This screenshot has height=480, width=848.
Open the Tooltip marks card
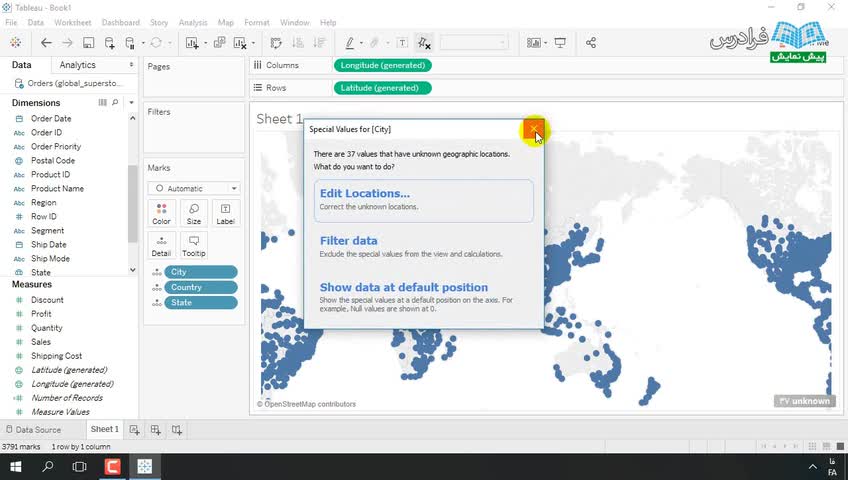(x=194, y=245)
